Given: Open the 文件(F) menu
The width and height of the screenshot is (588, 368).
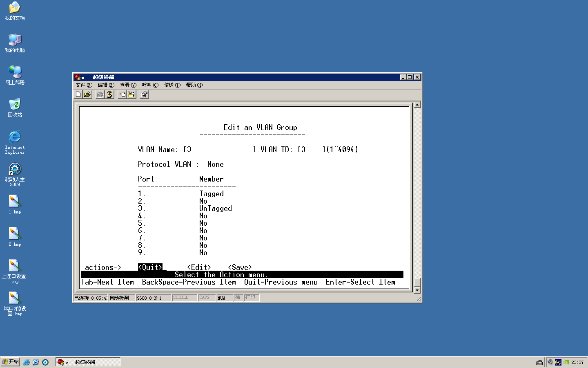Looking at the screenshot, I should click(x=84, y=85).
